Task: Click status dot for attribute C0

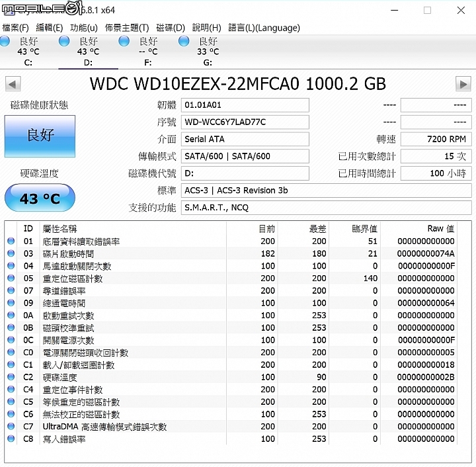Action: [x=11, y=352]
